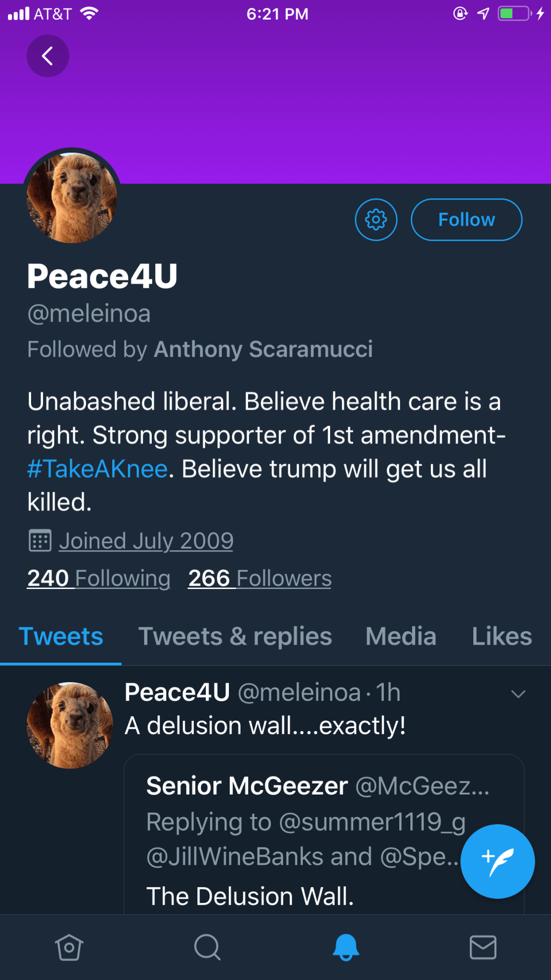Open the Messages envelope icon
This screenshot has height=980, width=551.
[483, 947]
